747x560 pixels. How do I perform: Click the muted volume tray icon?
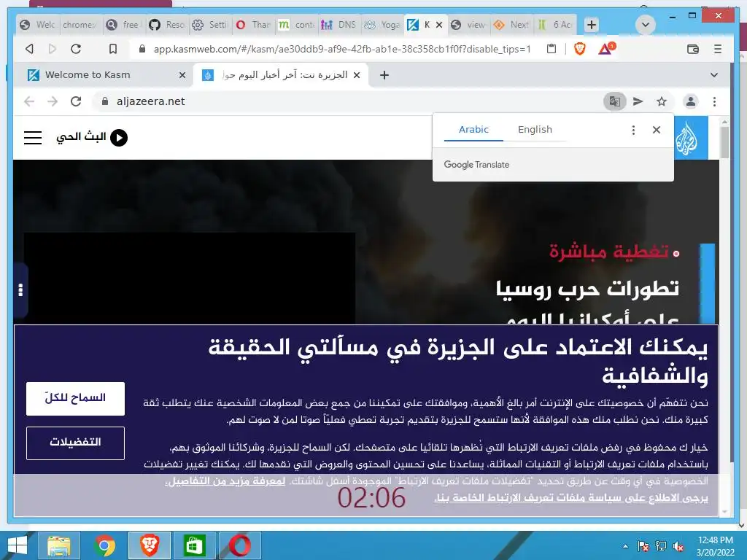click(x=678, y=546)
